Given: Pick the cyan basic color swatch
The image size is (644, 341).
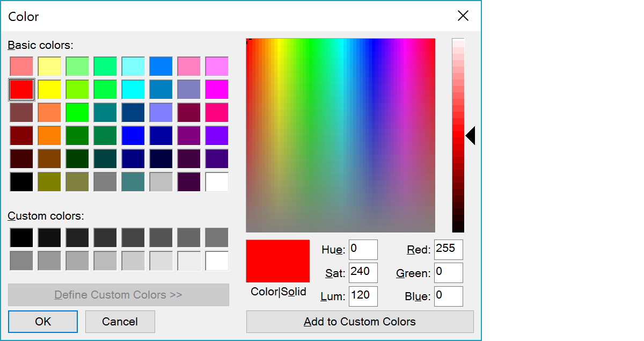Looking at the screenshot, I should tap(133, 90).
